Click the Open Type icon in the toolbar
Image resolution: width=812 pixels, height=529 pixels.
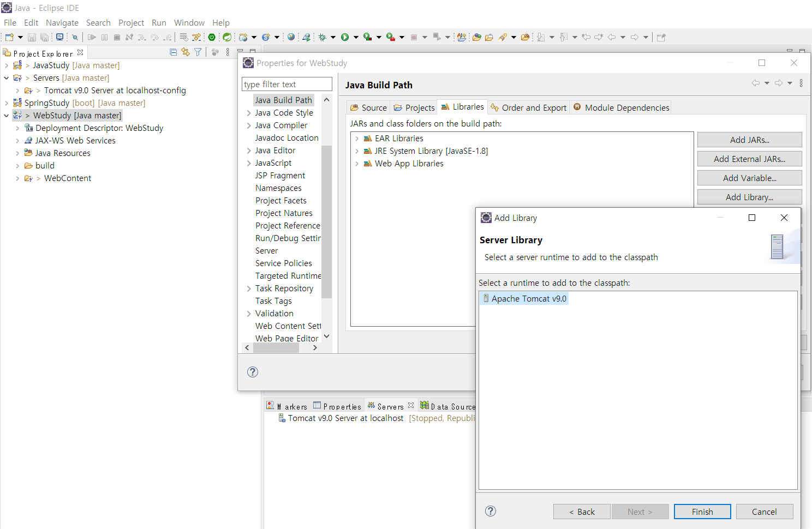point(476,37)
